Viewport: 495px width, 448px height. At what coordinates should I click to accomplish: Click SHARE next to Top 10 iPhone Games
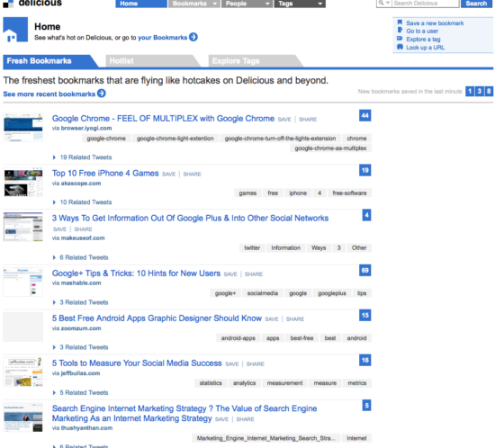192,175
